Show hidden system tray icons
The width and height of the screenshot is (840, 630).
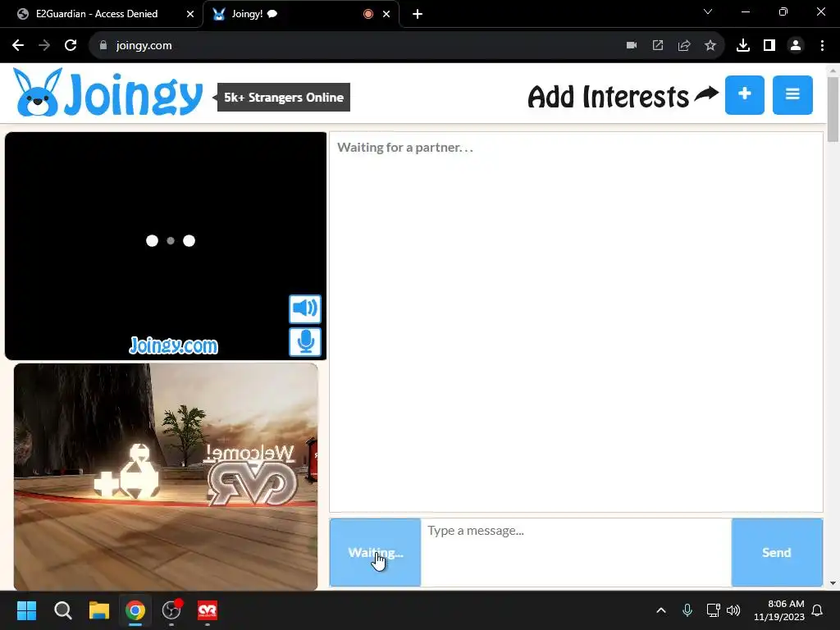point(661,610)
